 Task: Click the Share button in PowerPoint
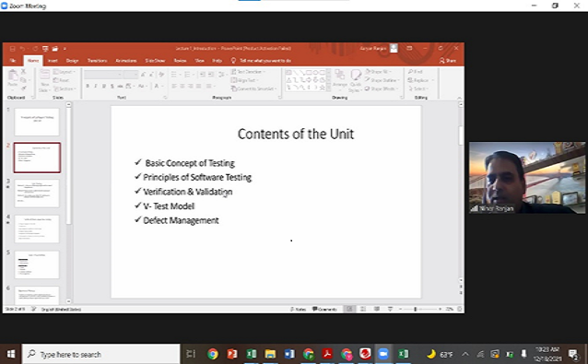coord(448,60)
